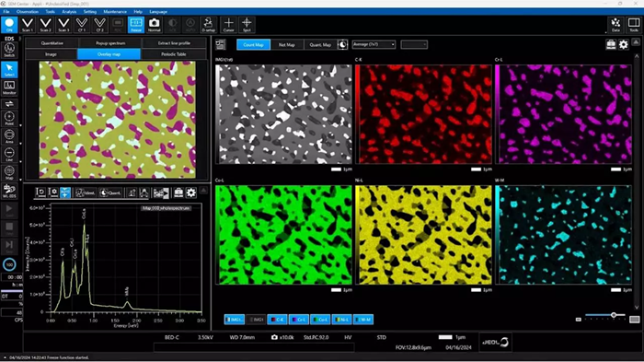Click the Popup spectrum button

coord(110,42)
